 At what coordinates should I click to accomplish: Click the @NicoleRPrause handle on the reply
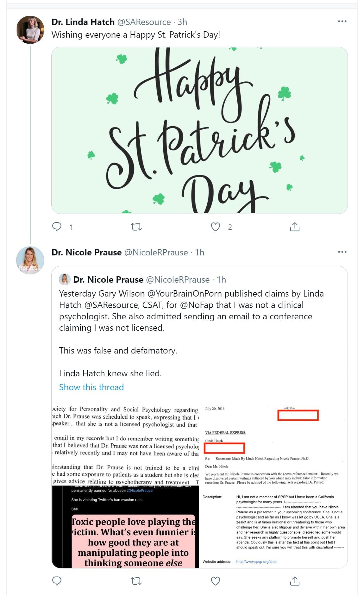coord(156,252)
